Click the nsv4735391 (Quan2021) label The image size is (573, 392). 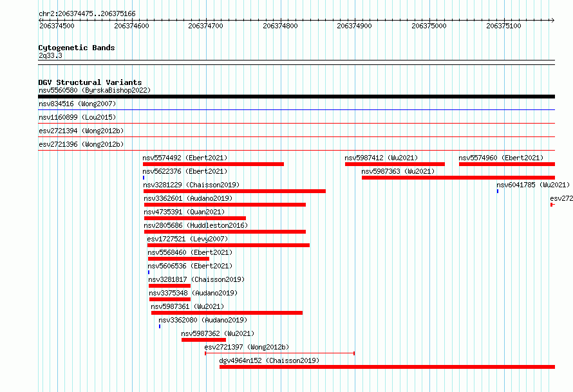184,212
